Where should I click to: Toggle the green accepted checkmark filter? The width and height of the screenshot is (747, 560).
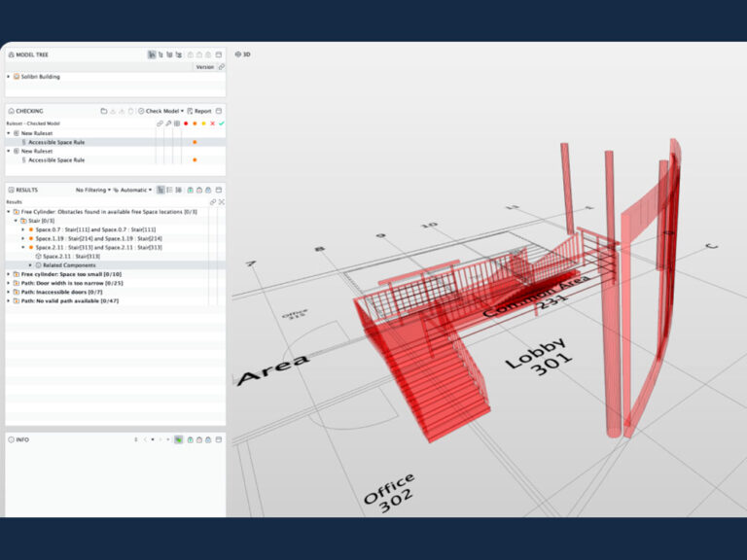coord(222,123)
